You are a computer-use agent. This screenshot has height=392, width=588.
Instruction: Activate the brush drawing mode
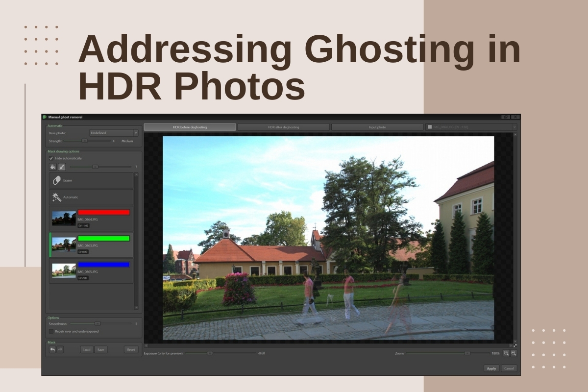pyautogui.click(x=62, y=167)
